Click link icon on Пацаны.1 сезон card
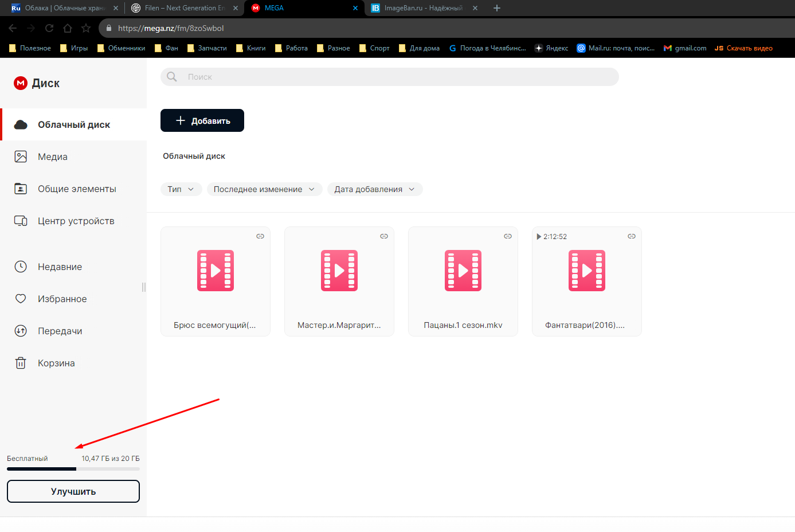The width and height of the screenshot is (795, 532). pos(508,236)
